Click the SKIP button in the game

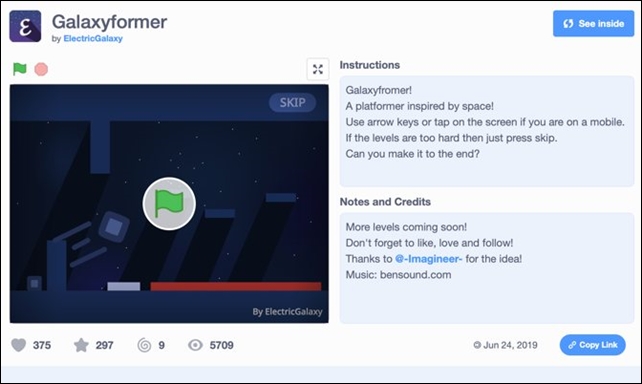[x=292, y=102]
